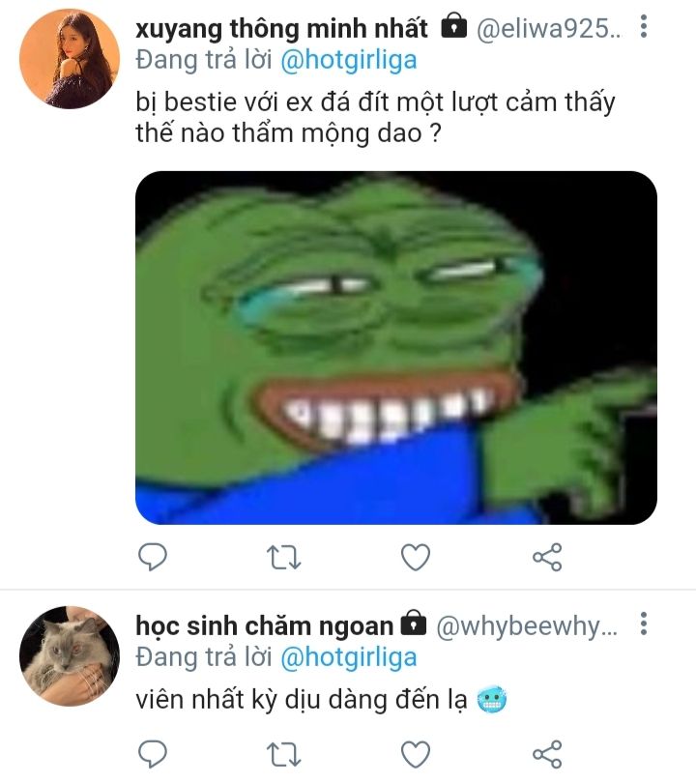Reply to the xuyang thông minh nhất tweet
The width and height of the screenshot is (696, 784).
pyautogui.click(x=153, y=557)
